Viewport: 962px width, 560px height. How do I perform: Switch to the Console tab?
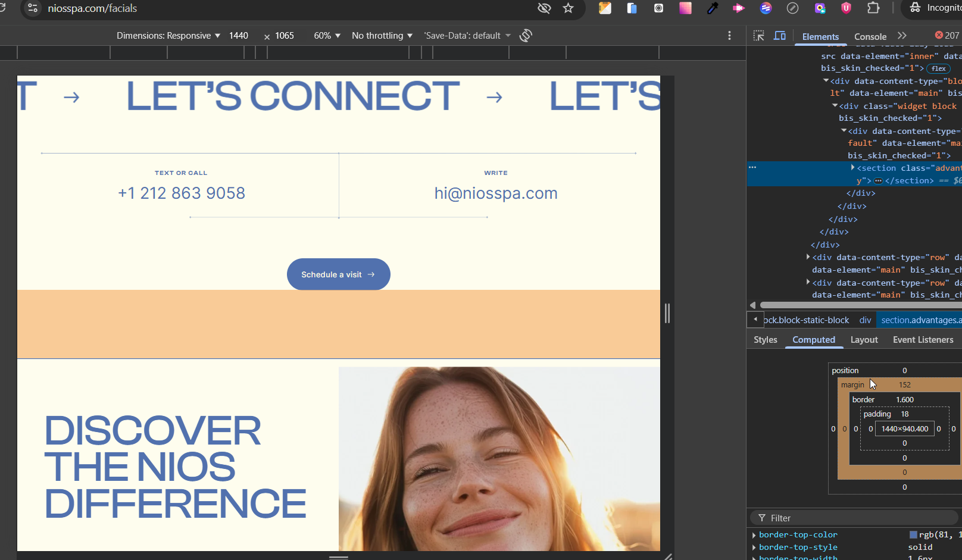coord(870,36)
